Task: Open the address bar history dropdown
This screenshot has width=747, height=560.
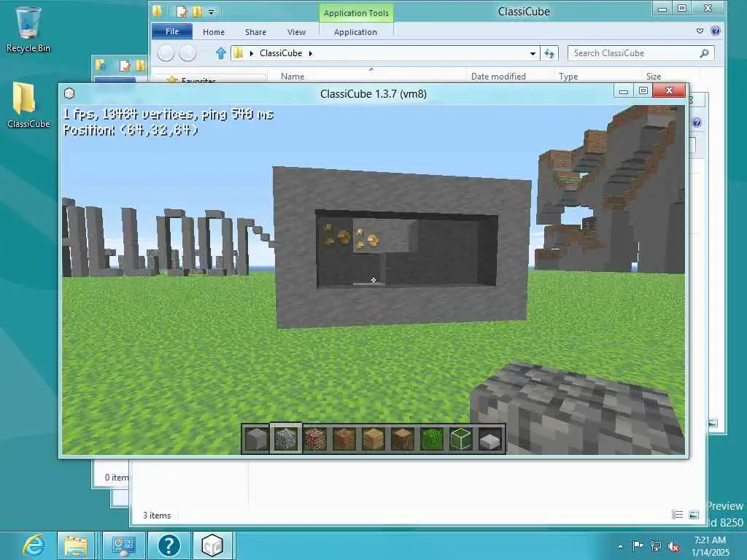Action: (x=533, y=53)
